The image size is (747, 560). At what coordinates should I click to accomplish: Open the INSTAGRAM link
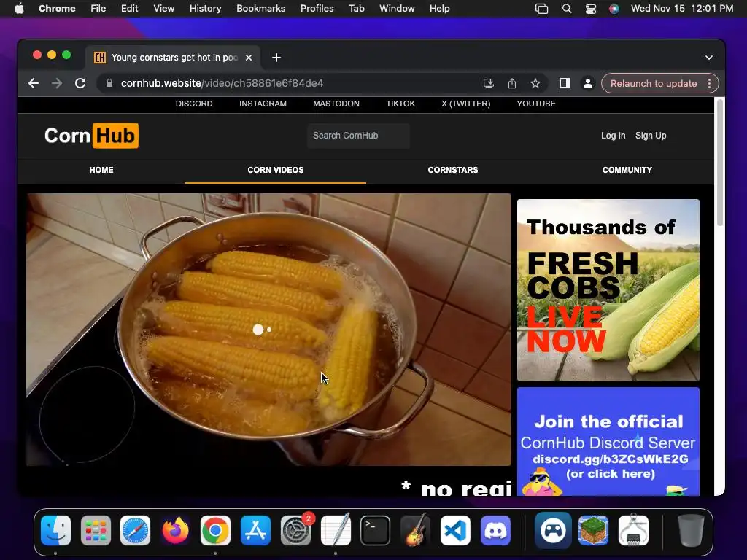(263, 104)
